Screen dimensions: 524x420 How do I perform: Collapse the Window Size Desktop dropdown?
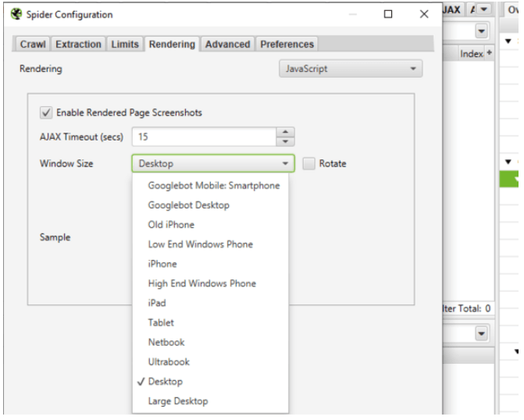(x=214, y=164)
